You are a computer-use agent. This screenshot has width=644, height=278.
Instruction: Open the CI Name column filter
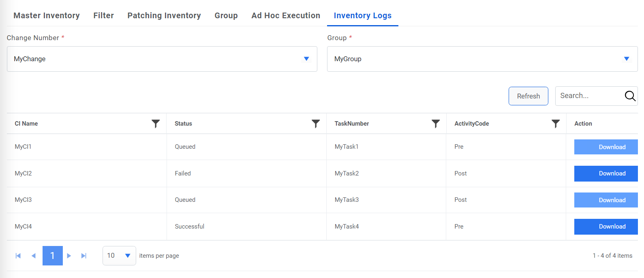(x=156, y=124)
